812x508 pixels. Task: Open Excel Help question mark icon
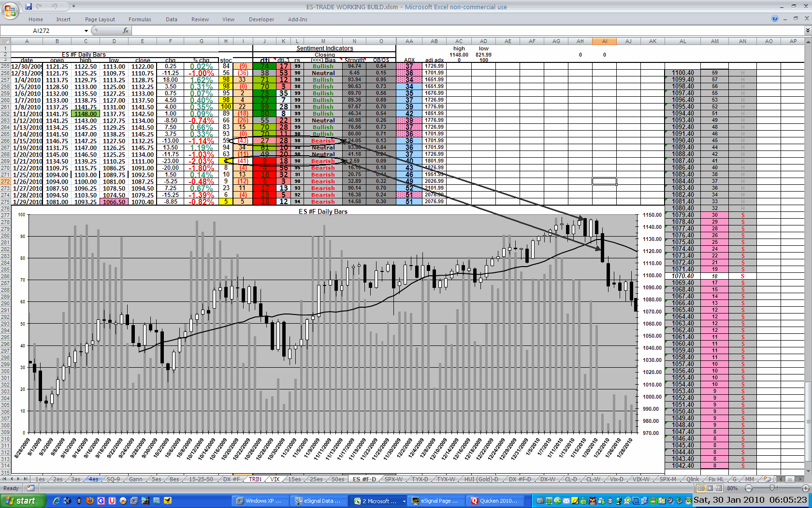[x=775, y=19]
